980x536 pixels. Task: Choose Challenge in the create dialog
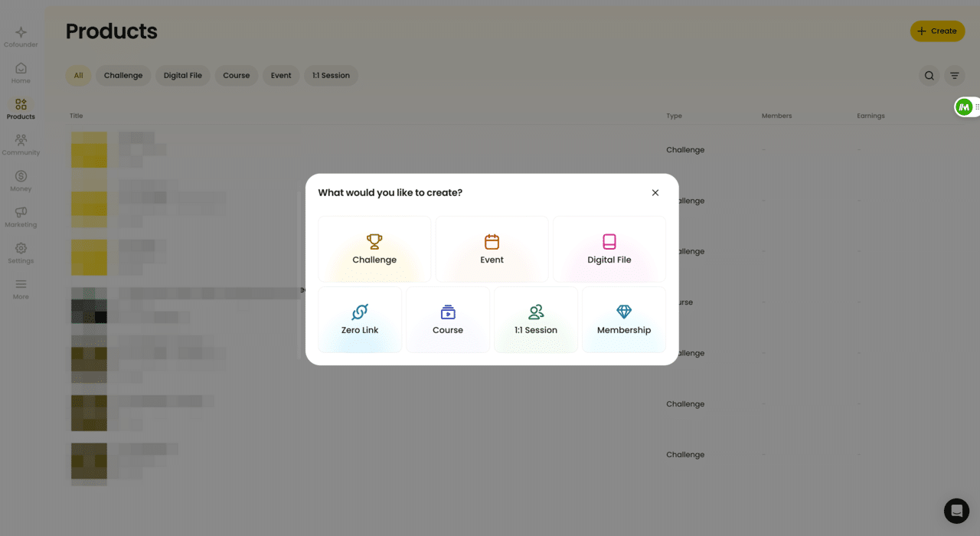click(374, 249)
